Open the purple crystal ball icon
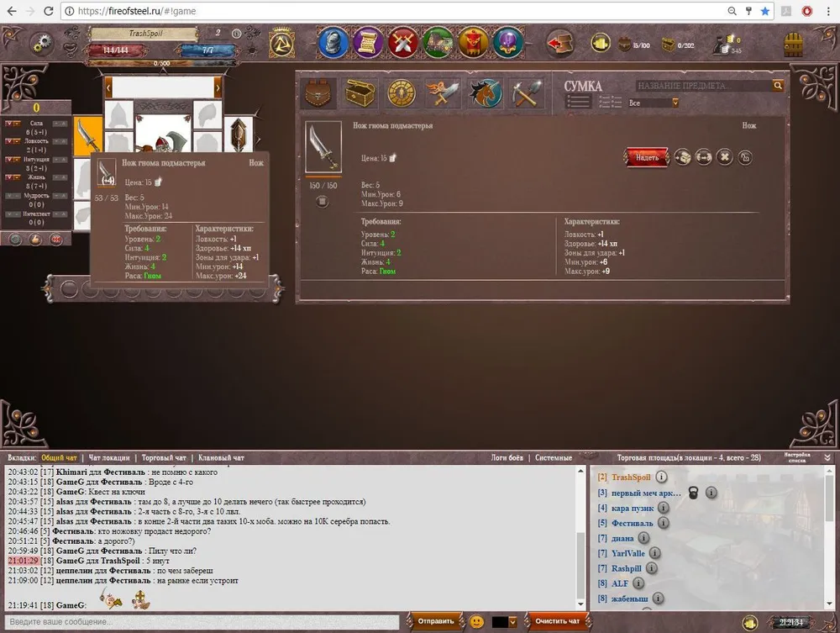 coord(508,42)
